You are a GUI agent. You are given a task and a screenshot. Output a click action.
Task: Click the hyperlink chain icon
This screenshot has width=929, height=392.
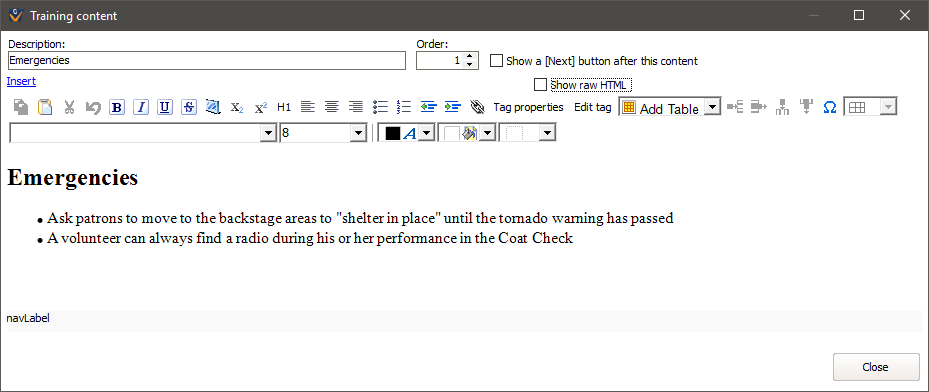coord(477,107)
